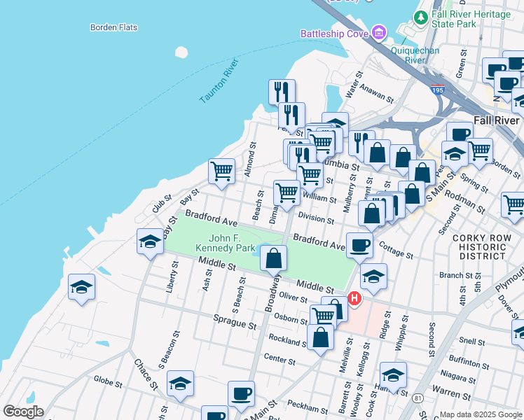This screenshot has width=524, height=420.
Task: Select the school marker east of Middle St
Action: pyautogui.click(x=373, y=276)
